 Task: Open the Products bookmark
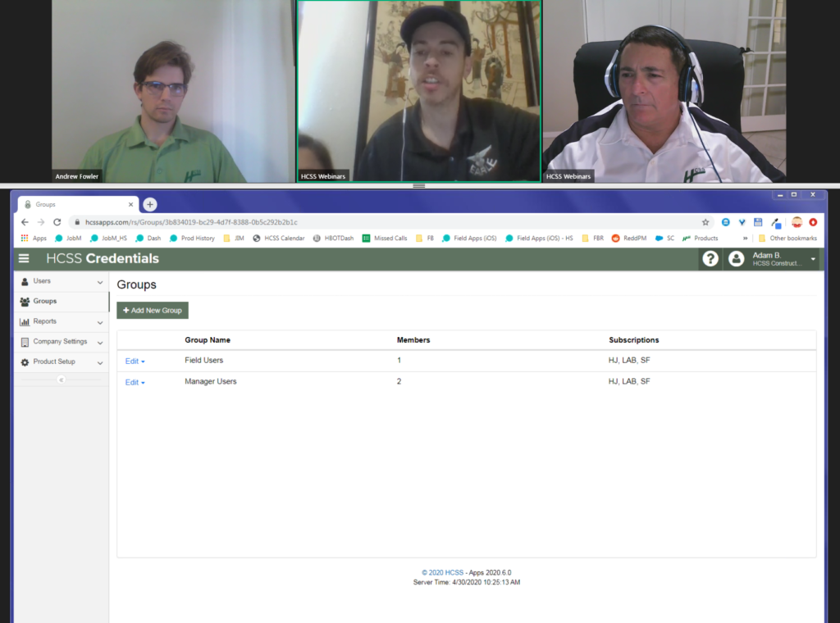[701, 239]
